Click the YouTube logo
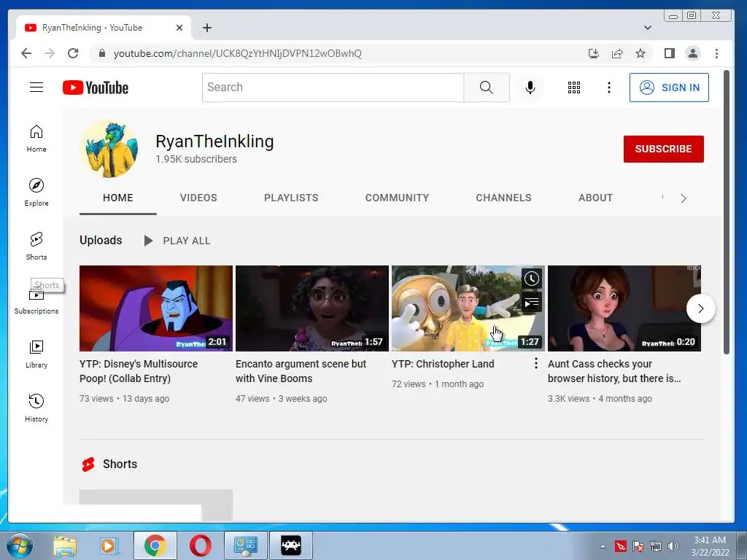Viewport: 747px width, 560px height. tap(96, 87)
